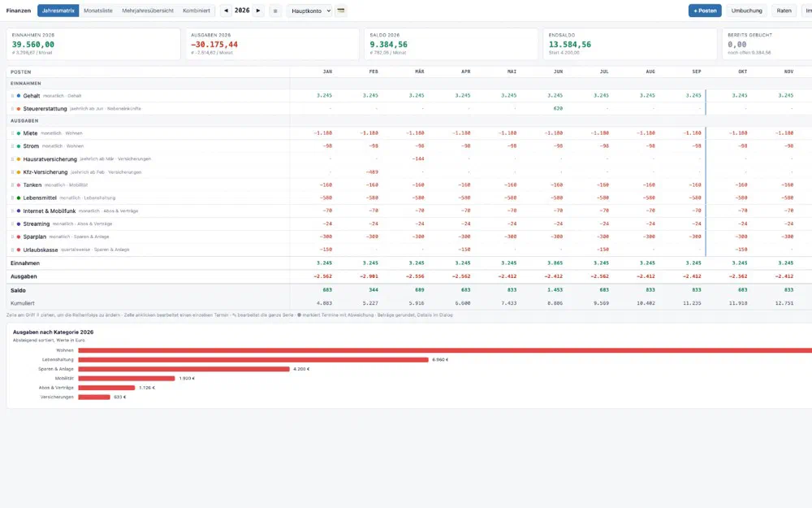
Task: Click the drag handle of the Tanken row
Action: pos(12,185)
